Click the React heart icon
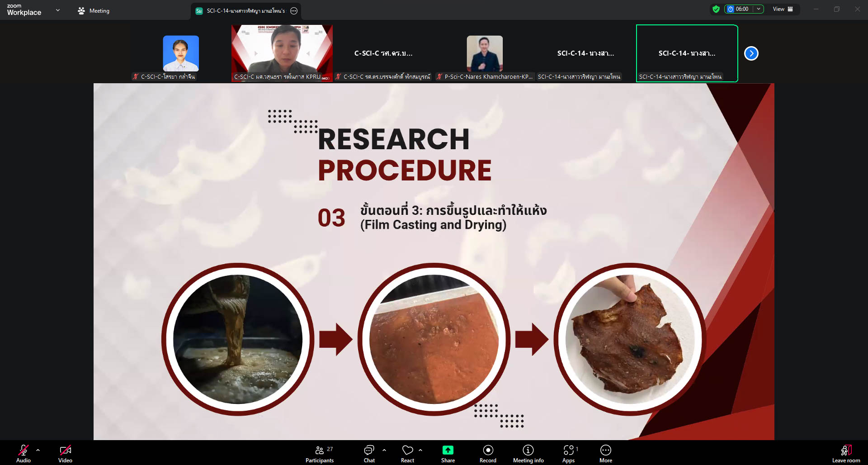Screen dimensions: 868x465 tap(407, 454)
